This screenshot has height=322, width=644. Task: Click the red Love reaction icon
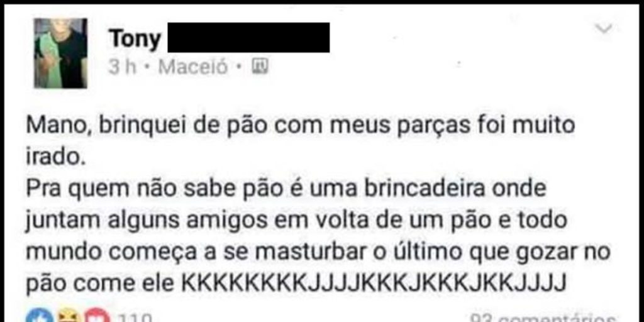point(97,317)
